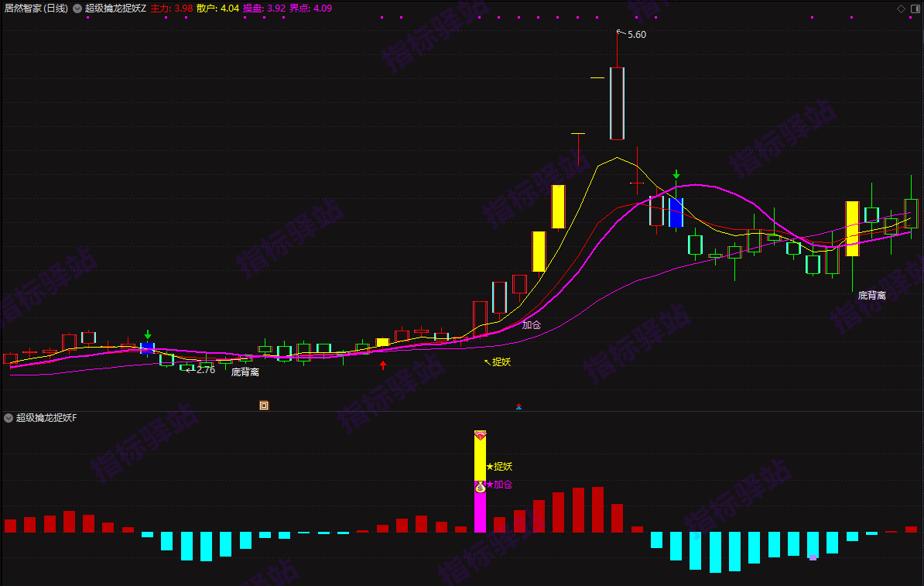Click the green down arrow above the right blue candle

point(676,174)
